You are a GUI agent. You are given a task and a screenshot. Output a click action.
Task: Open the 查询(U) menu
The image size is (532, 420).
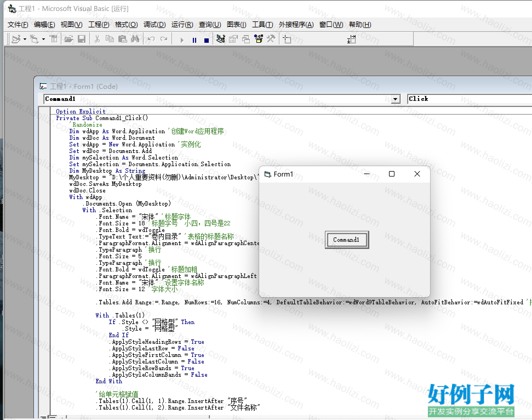coord(210,25)
